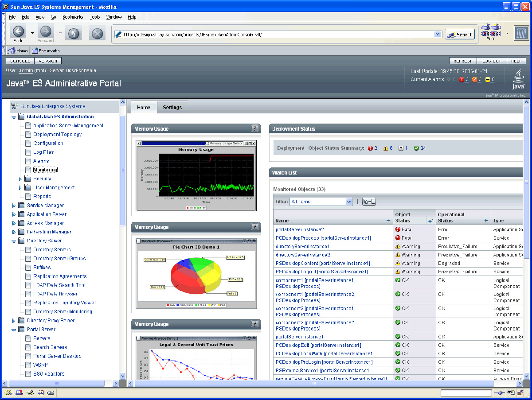The width and height of the screenshot is (532, 400).
Task: Click the Version tab in the portal header
Action: [x=48, y=61]
